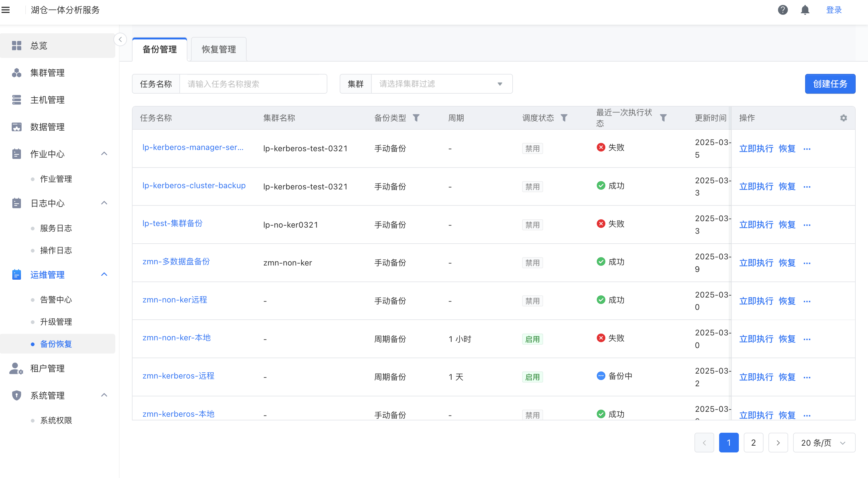
Task: Open task zmn-多数据盘备份 link
Action: pyautogui.click(x=176, y=261)
